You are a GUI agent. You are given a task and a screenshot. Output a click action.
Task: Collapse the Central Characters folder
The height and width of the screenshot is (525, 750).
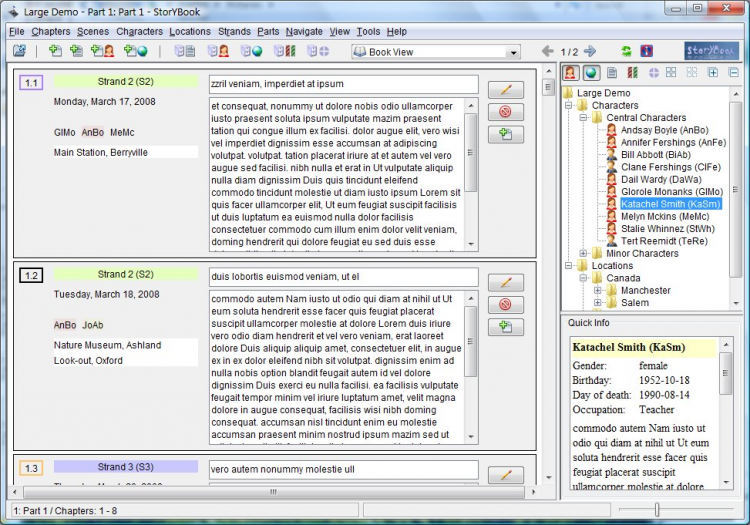click(x=583, y=118)
